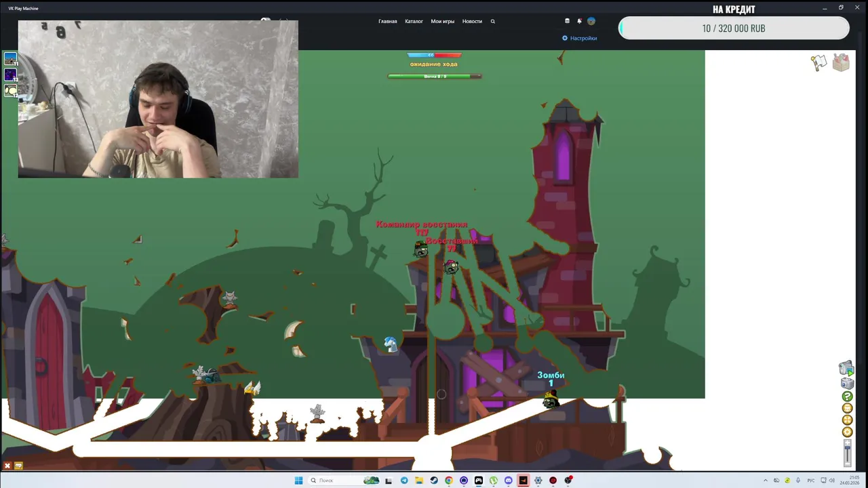Screen dimensions: 868x488
Task: Click the Зомби character
Action: [x=551, y=401]
